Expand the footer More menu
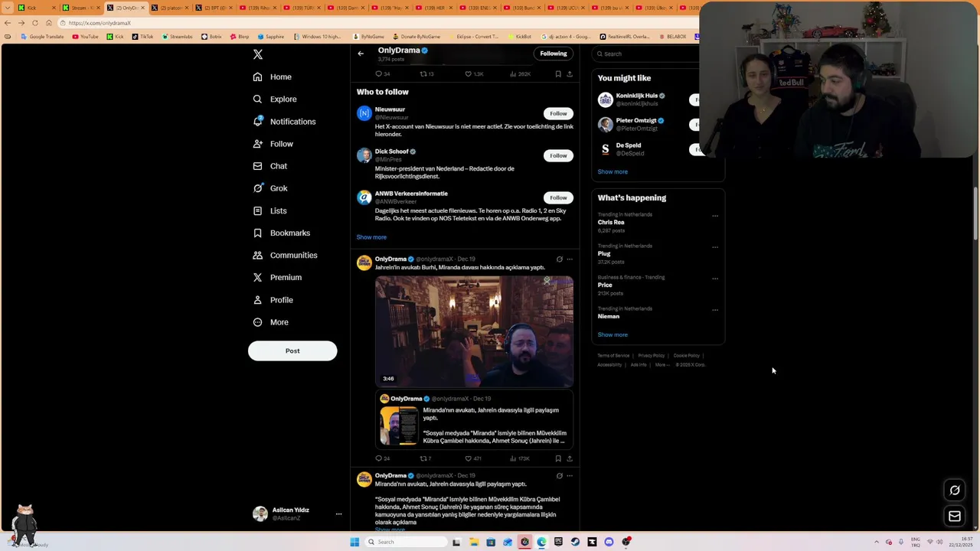Viewport: 980px width, 551px height. (662, 365)
